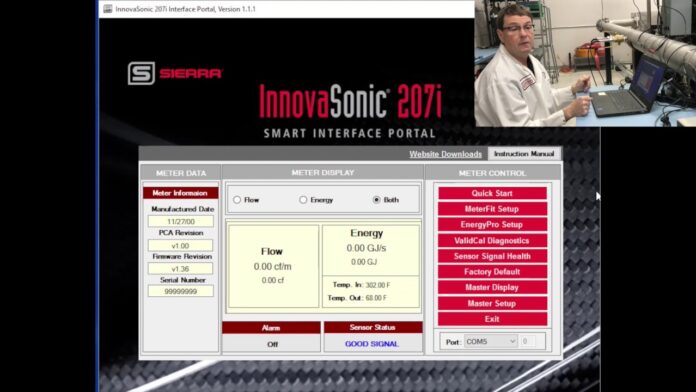This screenshot has width=696, height=392.
Task: Check Sensor Signal Health
Action: [492, 256]
